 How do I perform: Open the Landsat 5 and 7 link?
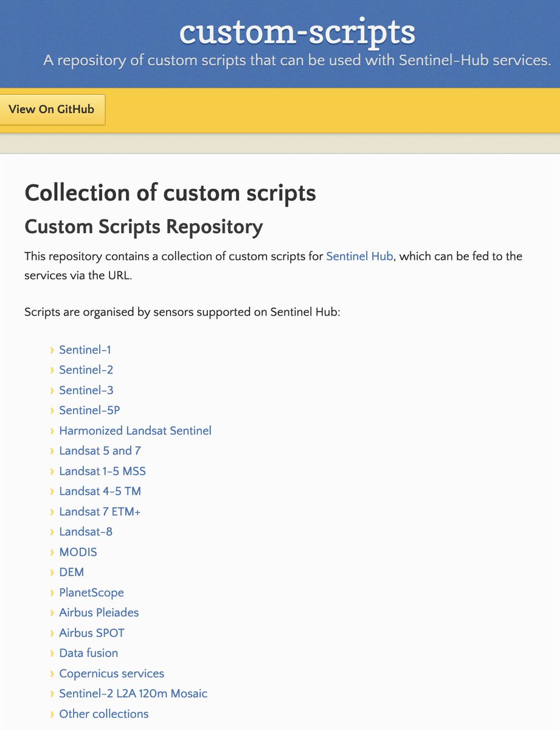click(x=100, y=451)
